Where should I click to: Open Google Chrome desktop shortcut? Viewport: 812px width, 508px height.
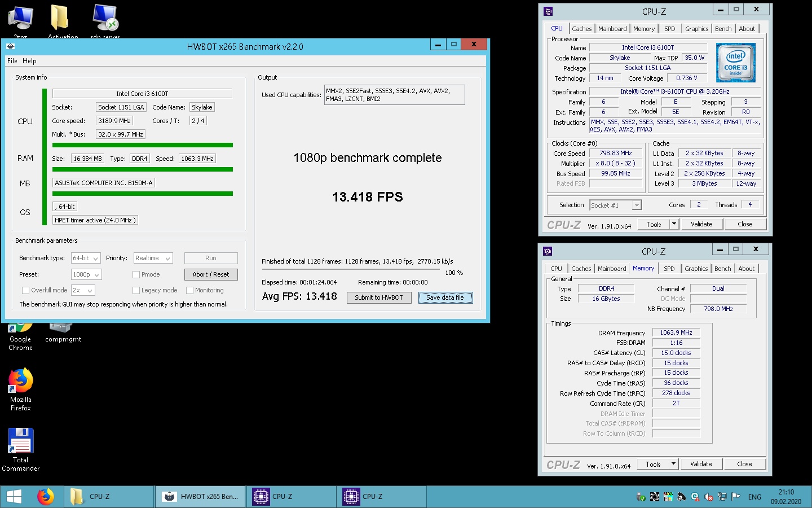[20, 336]
